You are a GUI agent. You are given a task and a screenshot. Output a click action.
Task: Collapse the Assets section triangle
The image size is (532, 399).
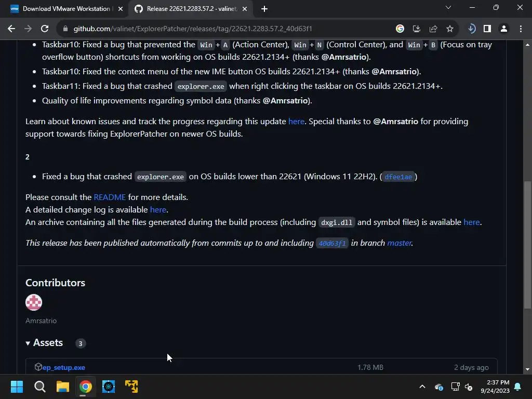pos(28,343)
